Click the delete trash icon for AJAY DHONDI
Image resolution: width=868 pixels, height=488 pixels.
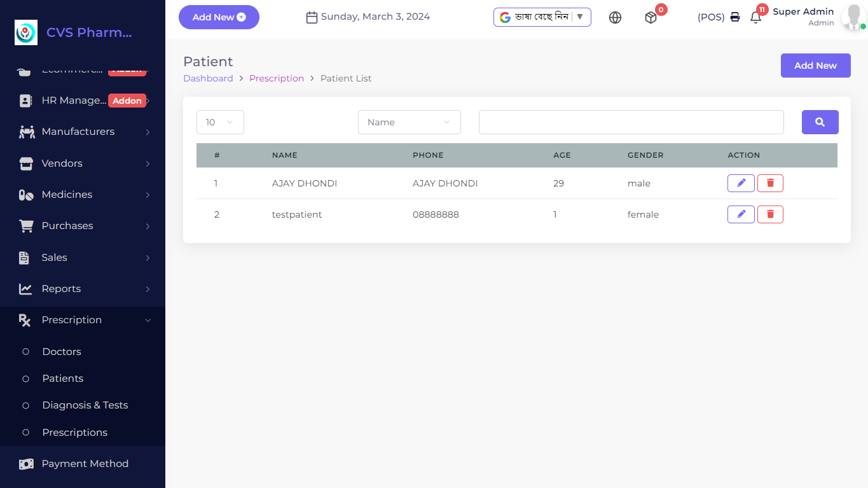pyautogui.click(x=770, y=183)
